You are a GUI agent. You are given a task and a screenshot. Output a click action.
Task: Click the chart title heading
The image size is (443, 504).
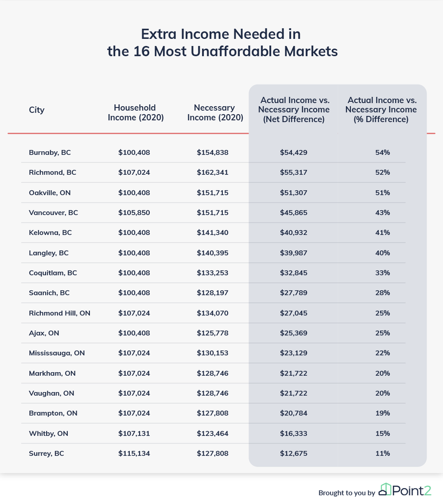(x=222, y=42)
